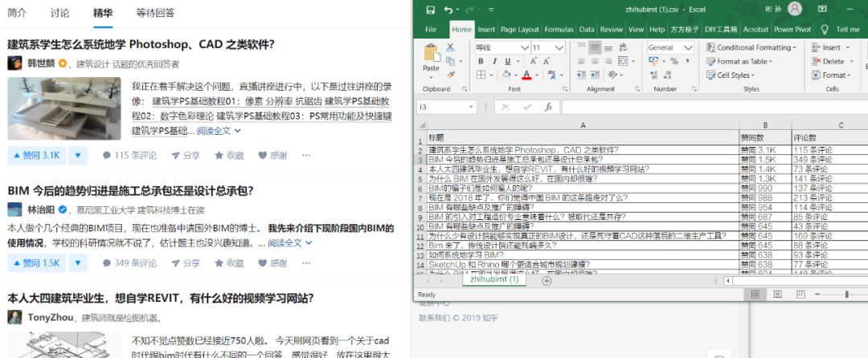
Task: Select the 等待回答 tab on the Zhihu page
Action: [155, 13]
